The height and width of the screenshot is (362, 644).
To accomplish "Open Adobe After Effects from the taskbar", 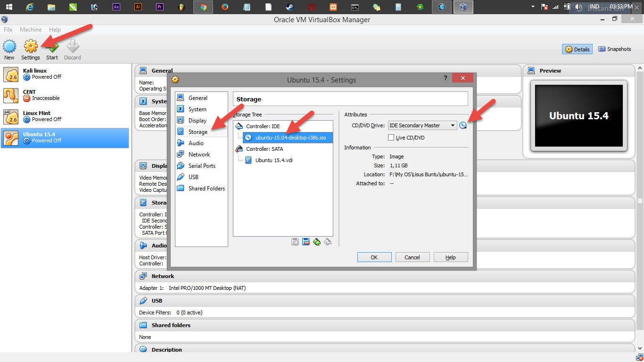I will click(x=116, y=7).
